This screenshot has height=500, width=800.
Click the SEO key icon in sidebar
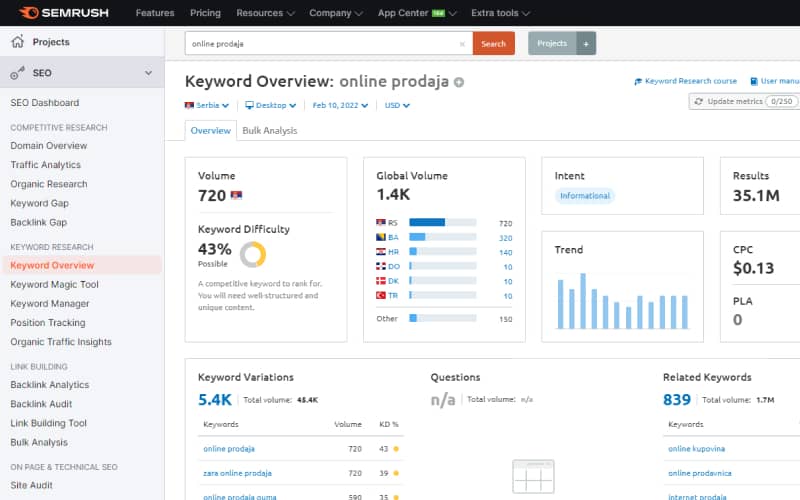click(x=17, y=73)
